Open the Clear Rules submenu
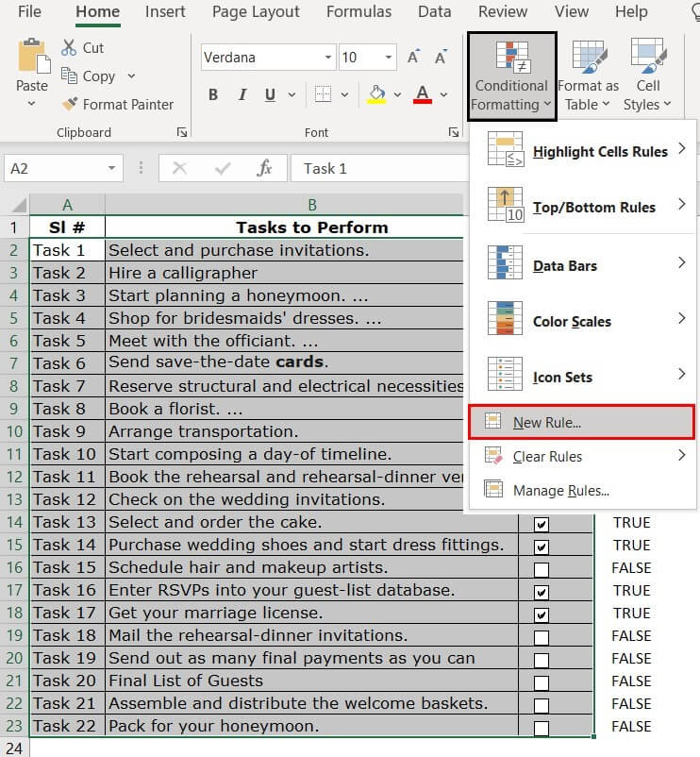Viewport: 700px width, 757px height. (x=582, y=456)
